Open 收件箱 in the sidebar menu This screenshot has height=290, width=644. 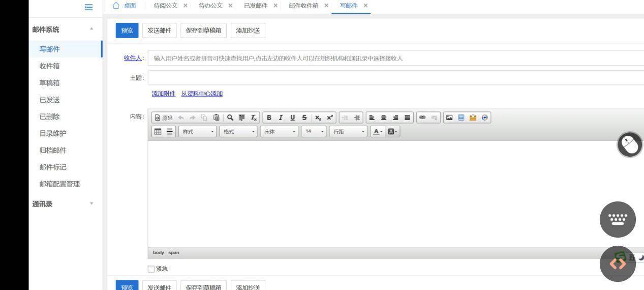(50, 66)
